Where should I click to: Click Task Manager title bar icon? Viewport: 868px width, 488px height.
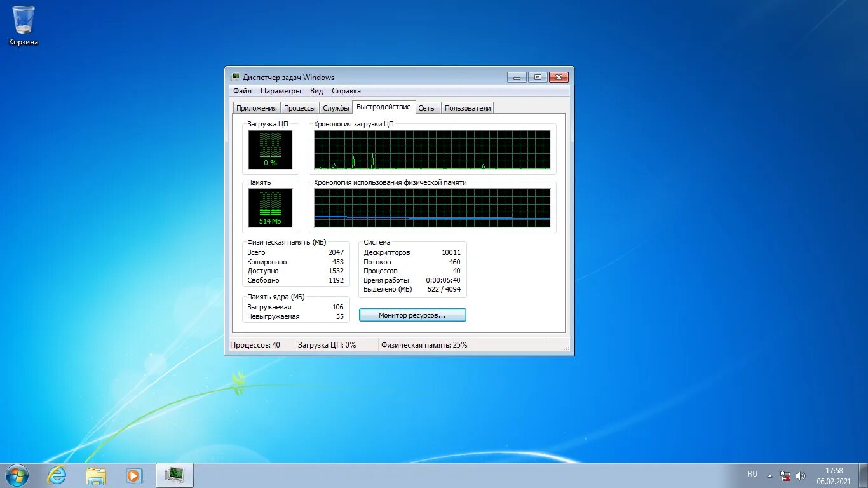click(x=235, y=78)
